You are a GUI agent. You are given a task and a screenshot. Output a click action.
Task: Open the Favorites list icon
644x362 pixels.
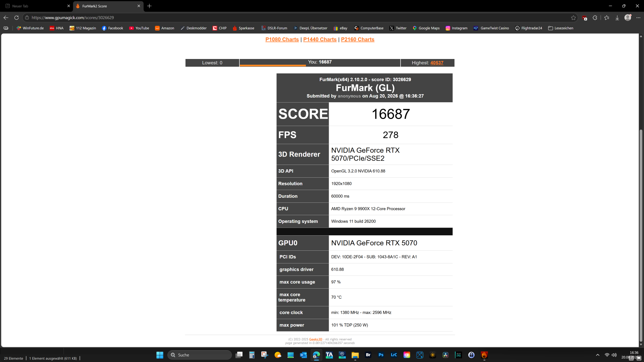tap(607, 18)
